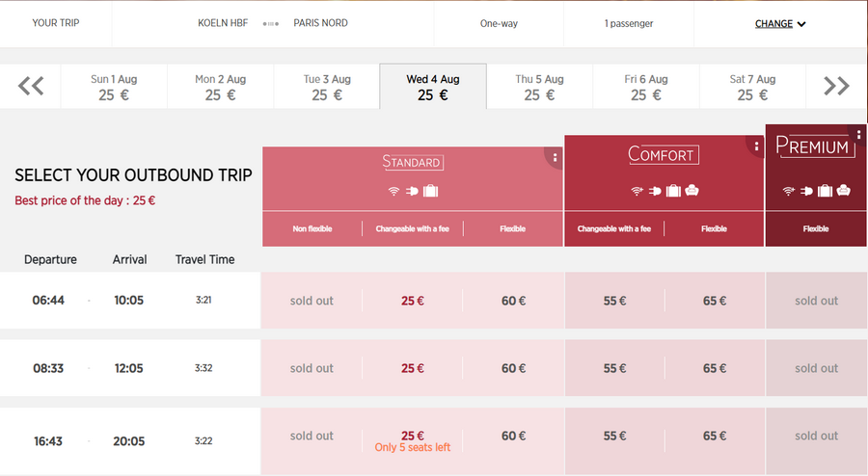The height and width of the screenshot is (476, 868).
Task: Choose 25 € fare for 16:43 train
Action: pyautogui.click(x=413, y=436)
